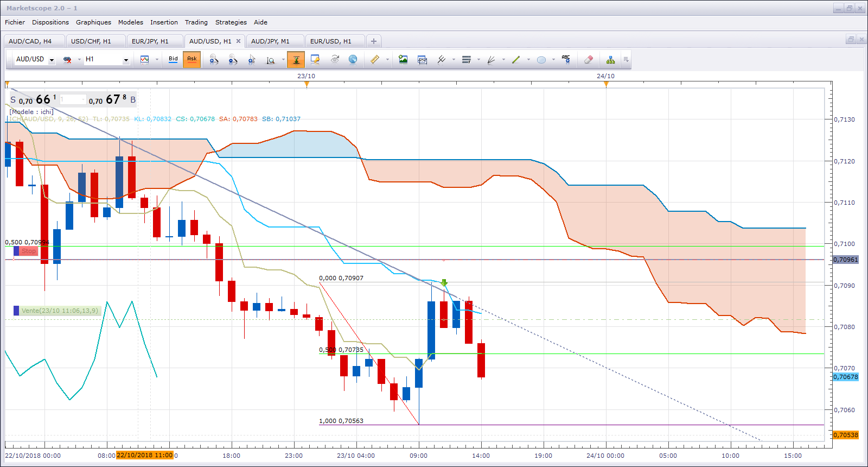Viewport: 868px width, 467px height.
Task: Expand the vertical zoom dropdown arrow
Action: point(283,60)
